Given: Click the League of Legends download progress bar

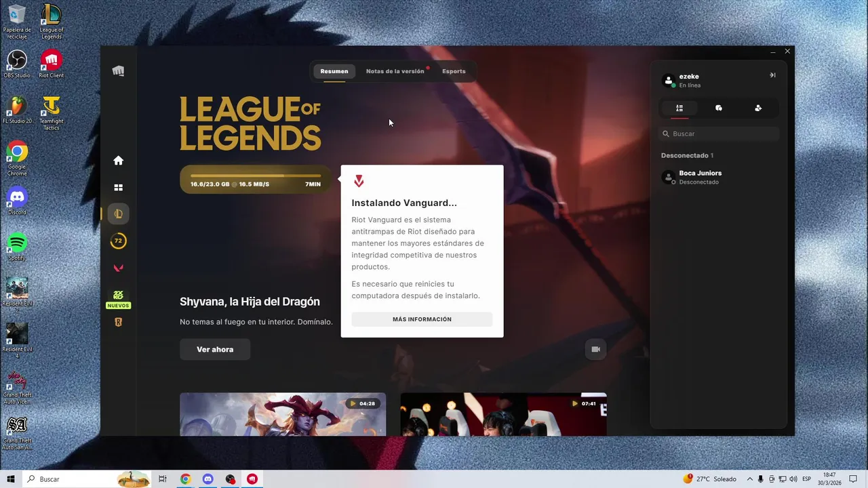Looking at the screenshot, I should pyautogui.click(x=256, y=180).
